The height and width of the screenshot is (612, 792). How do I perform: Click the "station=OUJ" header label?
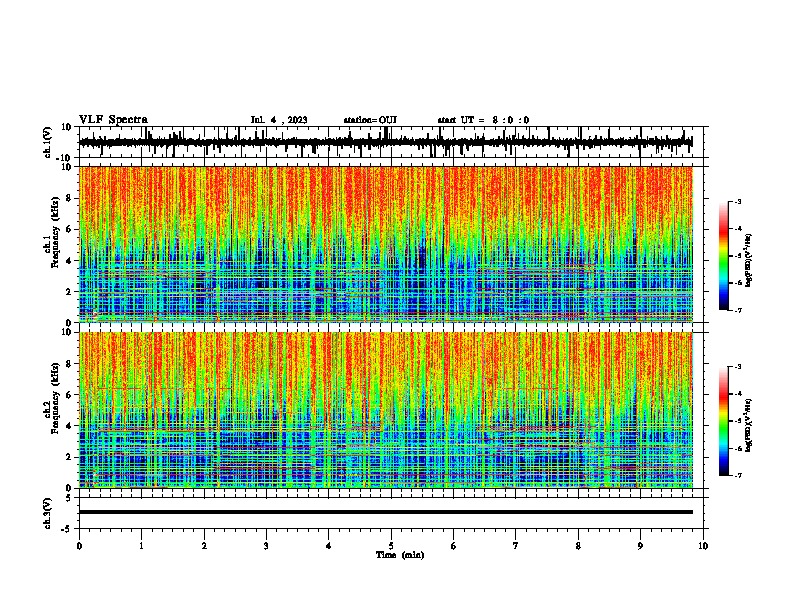pos(370,120)
